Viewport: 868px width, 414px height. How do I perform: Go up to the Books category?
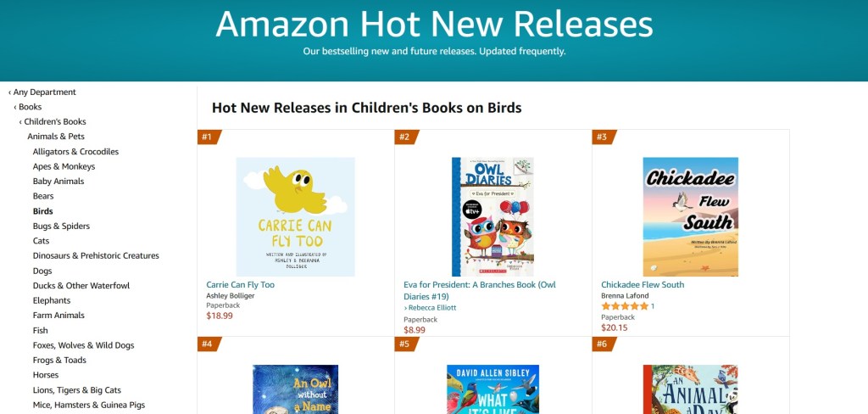click(30, 107)
